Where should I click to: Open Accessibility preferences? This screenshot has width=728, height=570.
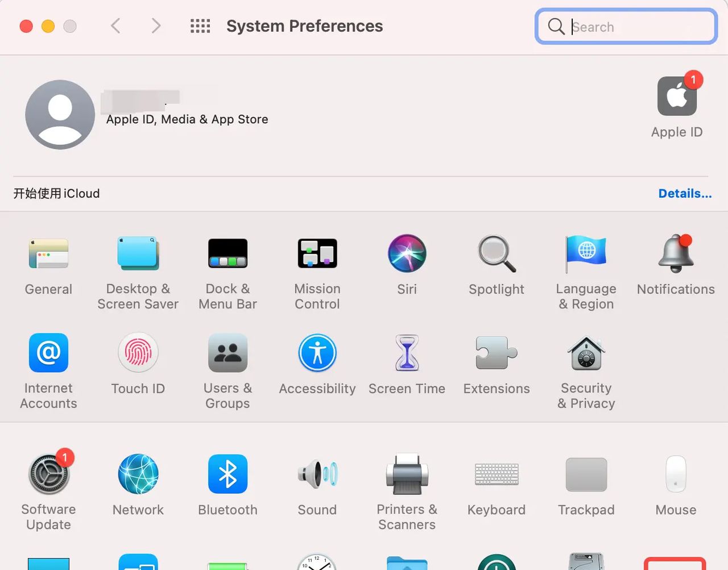coord(317,353)
